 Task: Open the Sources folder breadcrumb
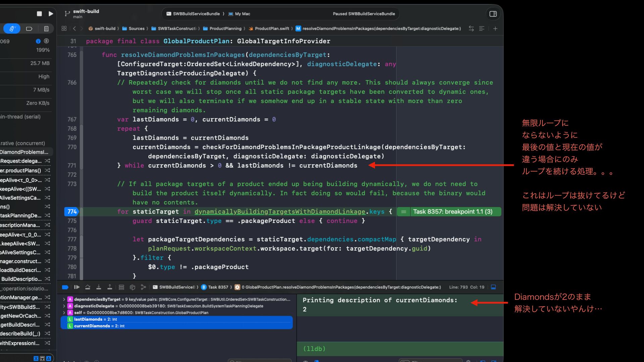136,29
